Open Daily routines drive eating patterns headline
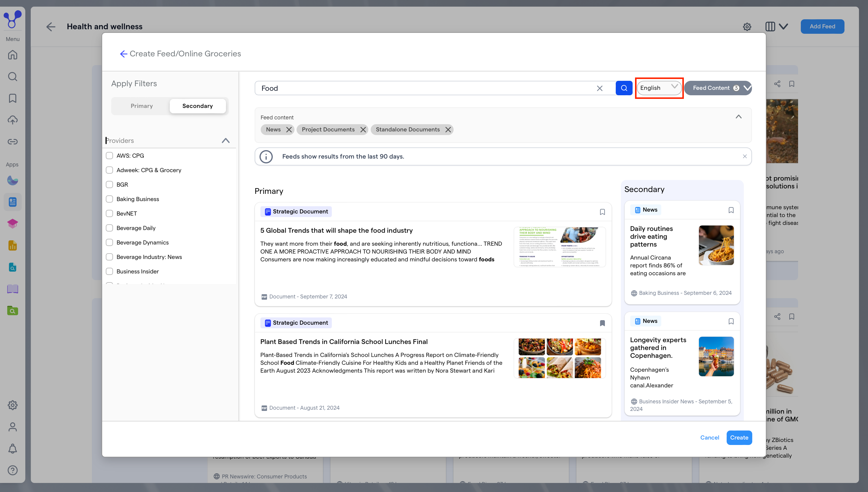Viewport: 868px width, 492px height. click(651, 237)
